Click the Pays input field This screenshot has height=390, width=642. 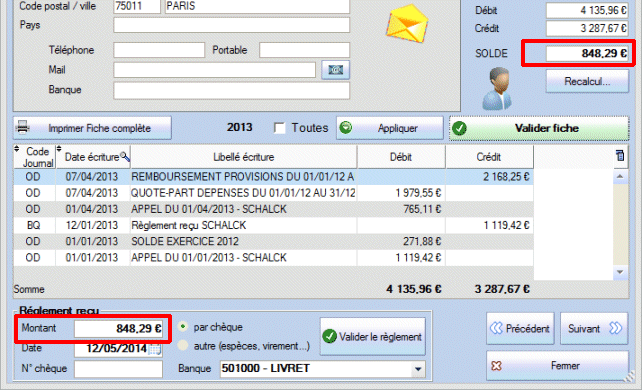(x=231, y=25)
